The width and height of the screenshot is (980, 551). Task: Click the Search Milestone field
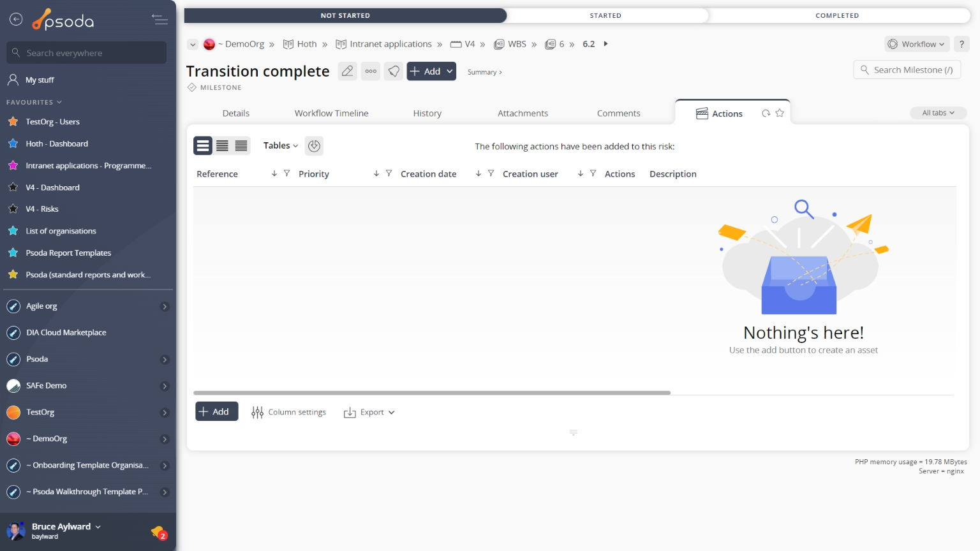[907, 70]
